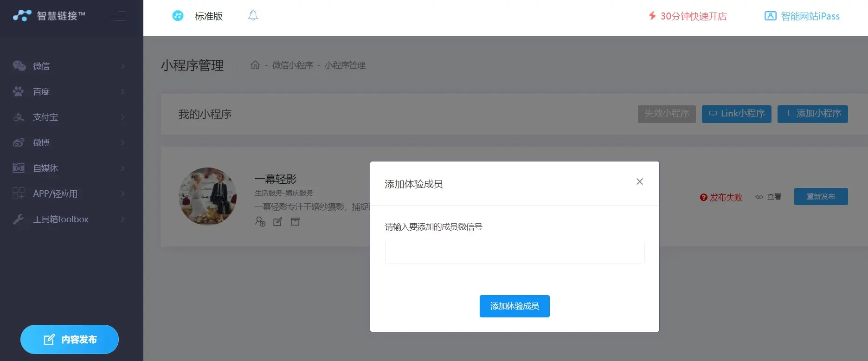Click the archive box icon under 一幕轻影

[x=295, y=222]
